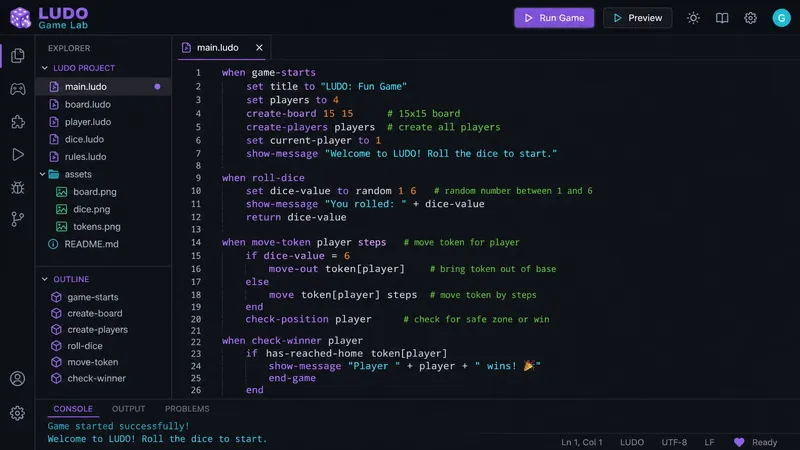The height and width of the screenshot is (450, 800).
Task: Click the 'when roll-dice' code line
Action: 263,178
